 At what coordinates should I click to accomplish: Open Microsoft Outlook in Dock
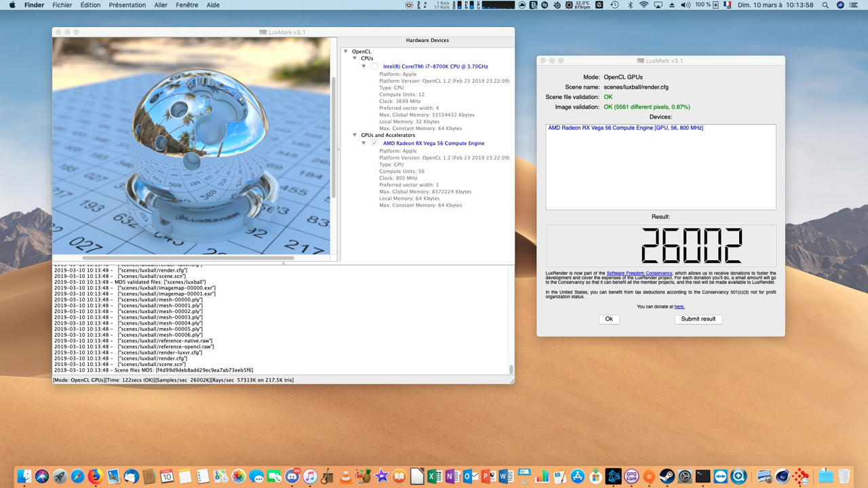tap(471, 476)
